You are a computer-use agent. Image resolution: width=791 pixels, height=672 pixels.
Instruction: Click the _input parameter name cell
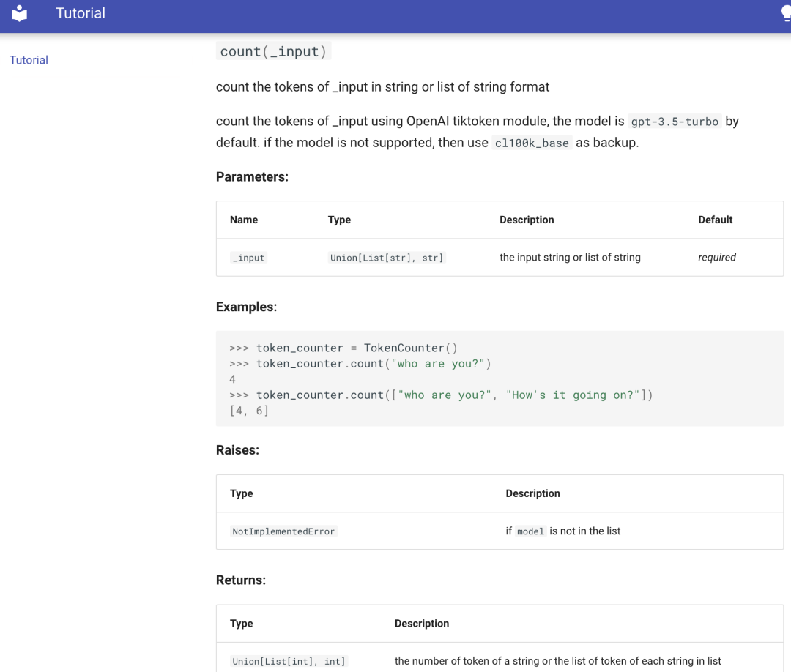point(249,258)
